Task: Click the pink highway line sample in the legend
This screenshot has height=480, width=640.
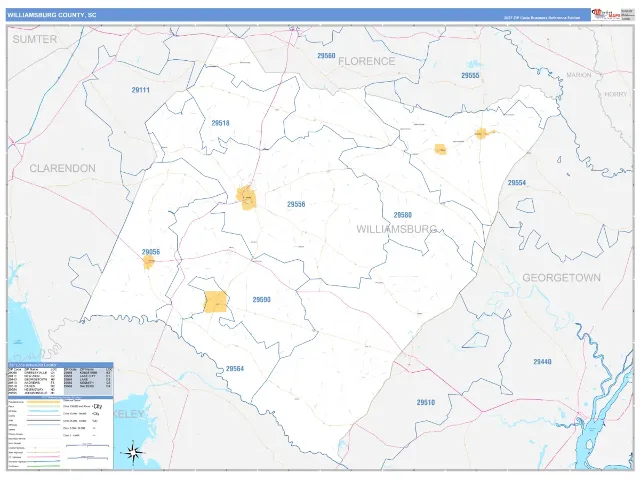Action: (x=43, y=457)
